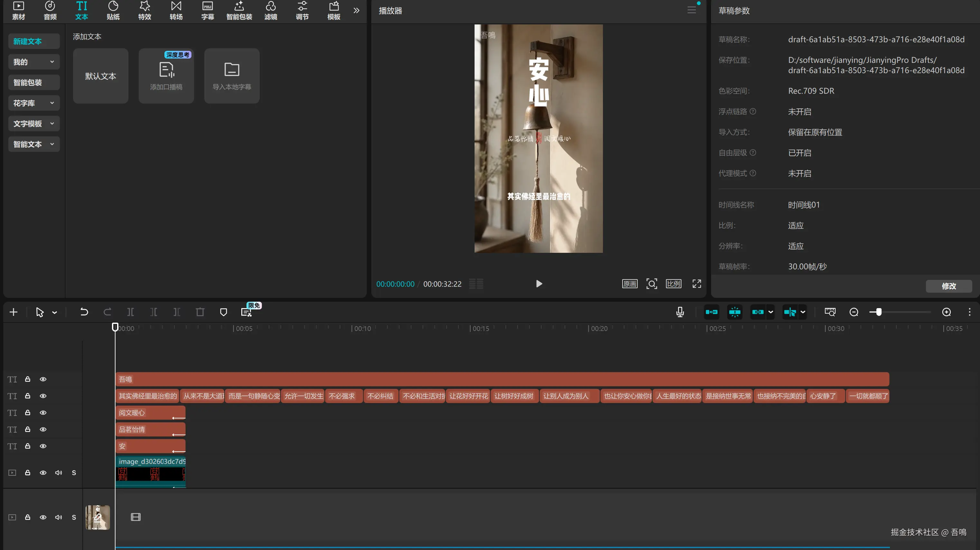
Task: Play the video in the player
Action: pos(539,284)
